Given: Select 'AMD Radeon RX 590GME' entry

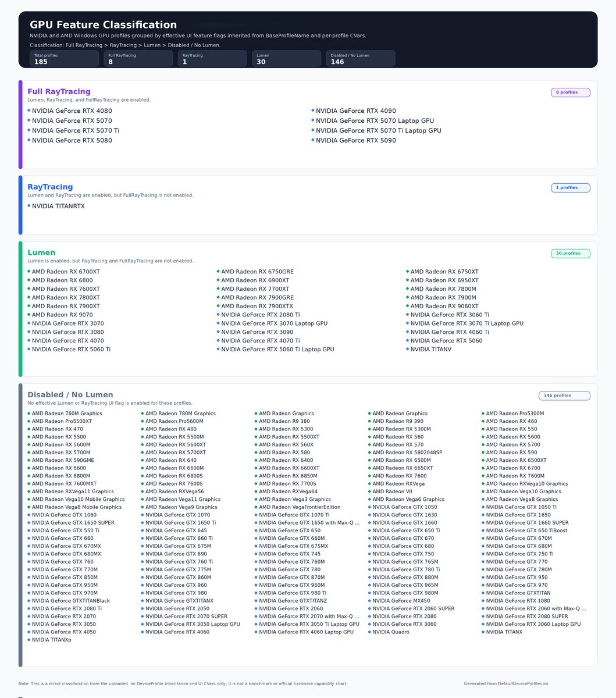Looking at the screenshot, I should click(60, 460).
